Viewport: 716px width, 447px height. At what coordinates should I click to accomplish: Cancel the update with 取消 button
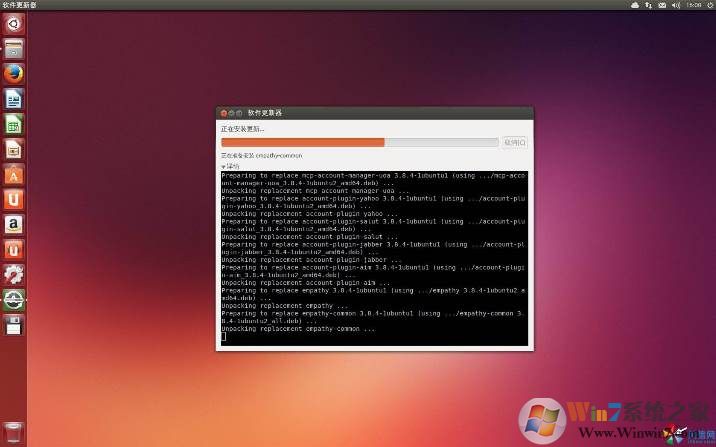click(x=515, y=142)
